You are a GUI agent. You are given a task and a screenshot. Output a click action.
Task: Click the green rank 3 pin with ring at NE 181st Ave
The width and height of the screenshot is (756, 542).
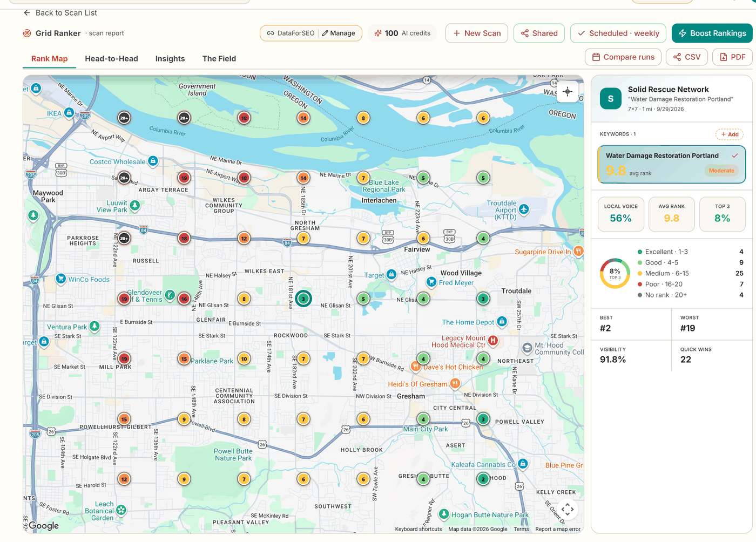pos(303,299)
